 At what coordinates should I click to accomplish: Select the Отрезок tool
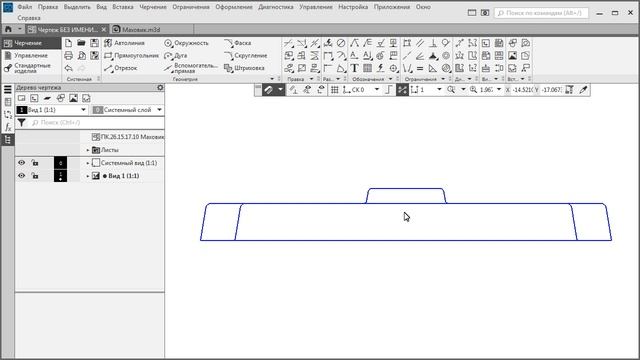(x=121, y=68)
